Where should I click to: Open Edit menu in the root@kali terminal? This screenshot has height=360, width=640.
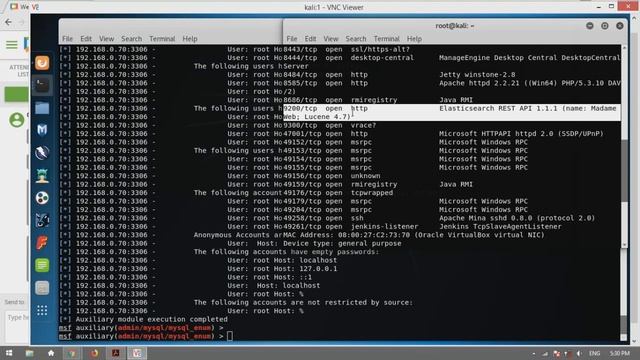coord(310,39)
